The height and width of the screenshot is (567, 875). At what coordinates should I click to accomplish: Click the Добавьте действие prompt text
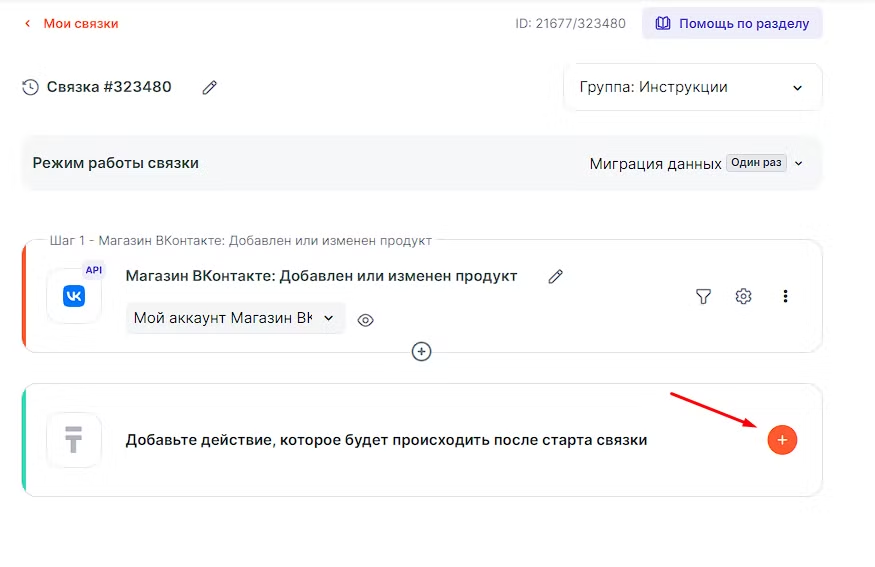pos(386,440)
